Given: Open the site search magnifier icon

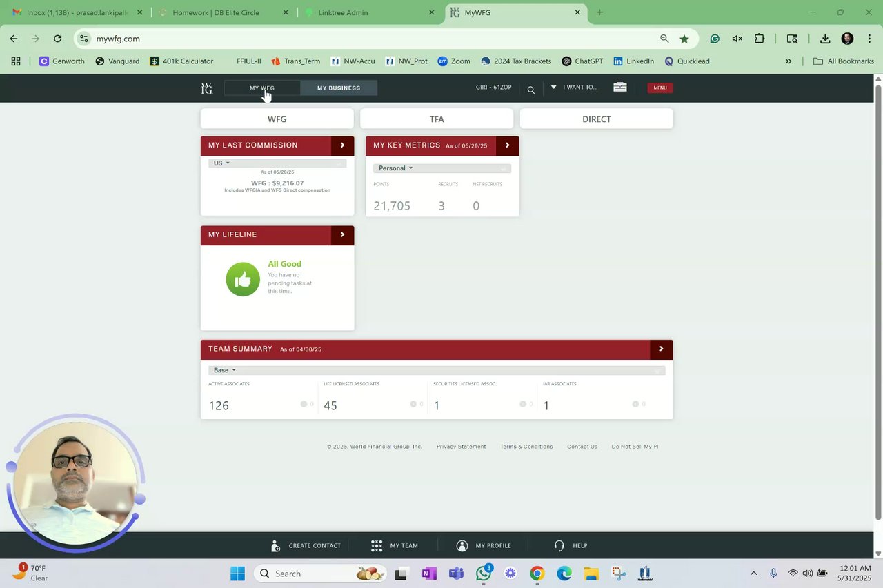Looking at the screenshot, I should 531,90.
